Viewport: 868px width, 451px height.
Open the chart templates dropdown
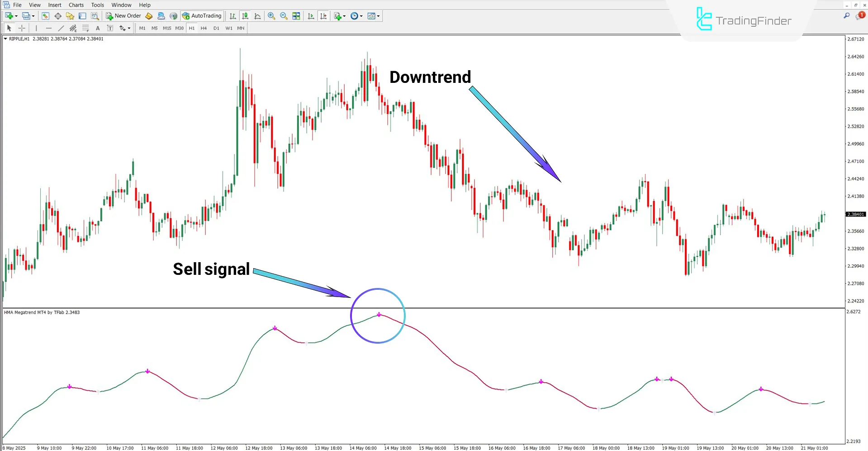coord(378,15)
